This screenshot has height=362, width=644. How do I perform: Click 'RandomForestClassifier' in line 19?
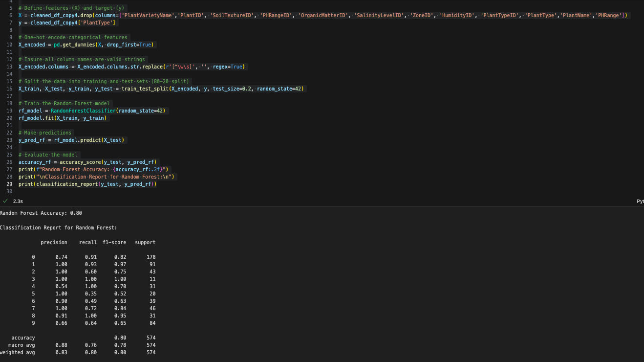[x=83, y=111]
